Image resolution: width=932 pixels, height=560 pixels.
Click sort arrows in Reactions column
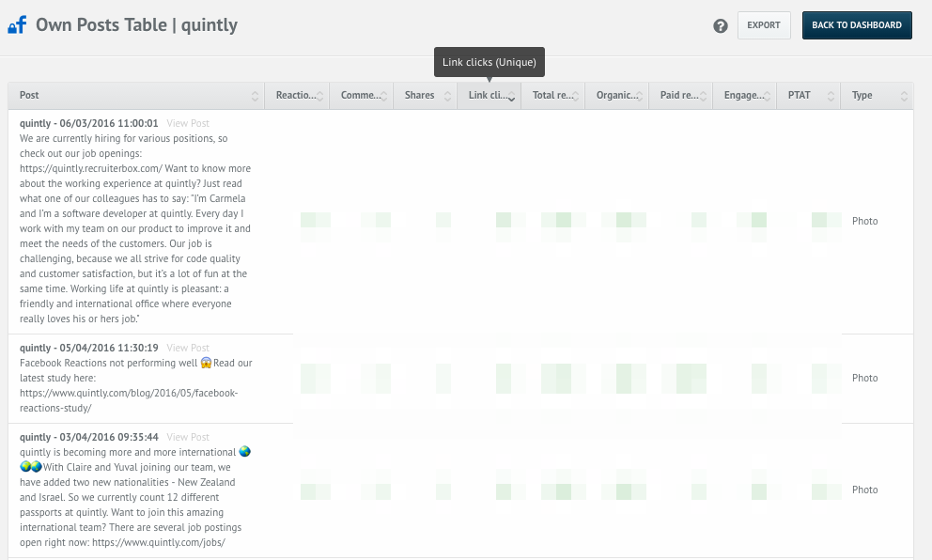pyautogui.click(x=319, y=96)
